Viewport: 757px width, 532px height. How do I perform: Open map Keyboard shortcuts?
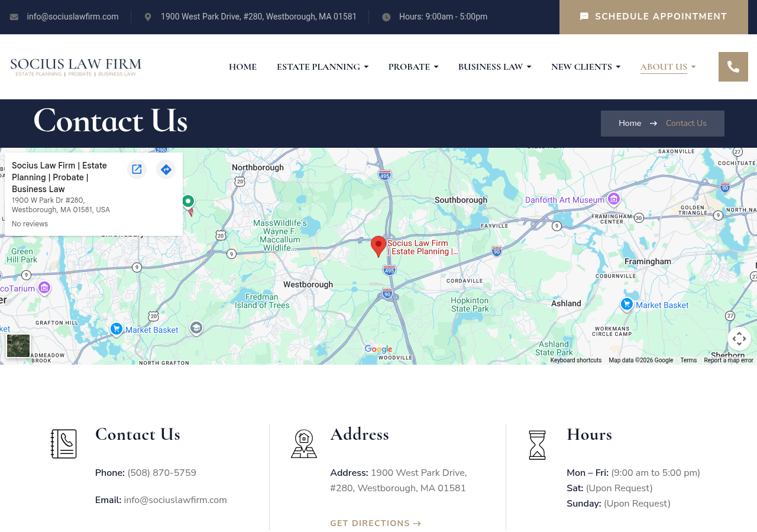576,361
